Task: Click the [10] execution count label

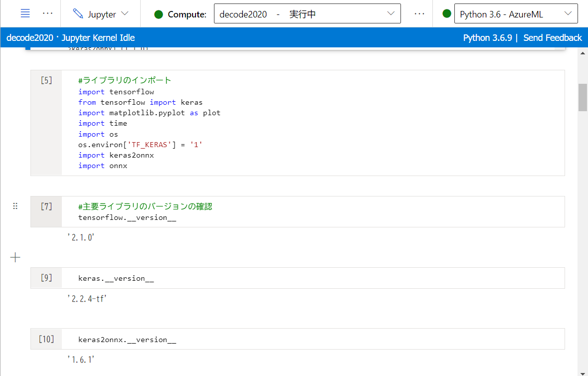Action: tap(46, 339)
